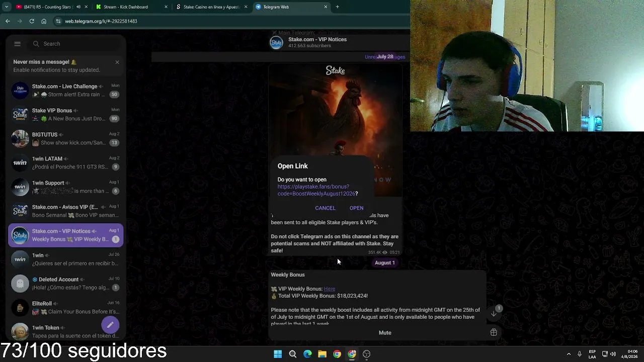Screen dimensions: 644x362
Task: Open the 1win chat from Jul 26
Action: tap(65, 259)
